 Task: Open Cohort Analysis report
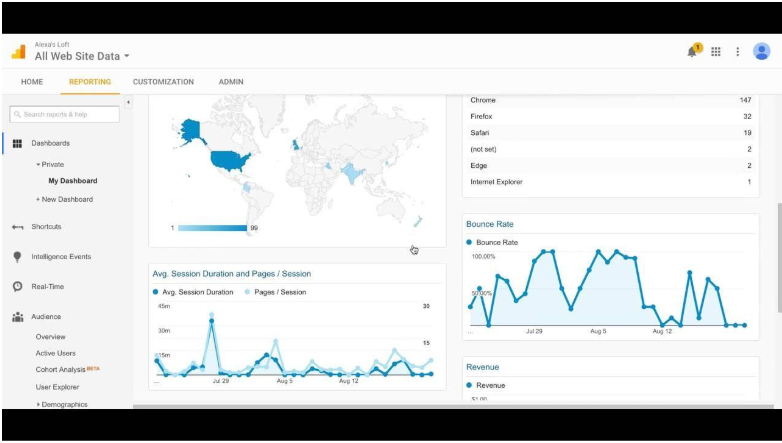60,370
